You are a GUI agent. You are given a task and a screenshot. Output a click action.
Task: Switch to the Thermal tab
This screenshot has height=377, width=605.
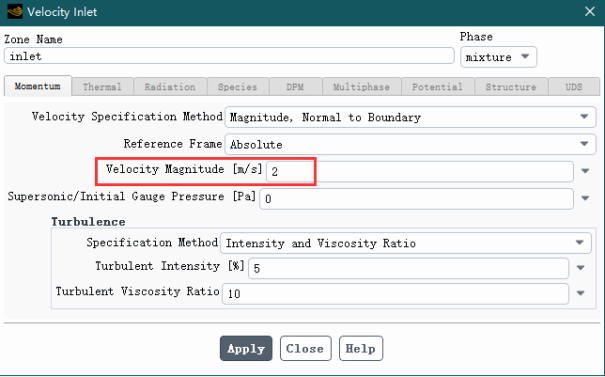102,87
